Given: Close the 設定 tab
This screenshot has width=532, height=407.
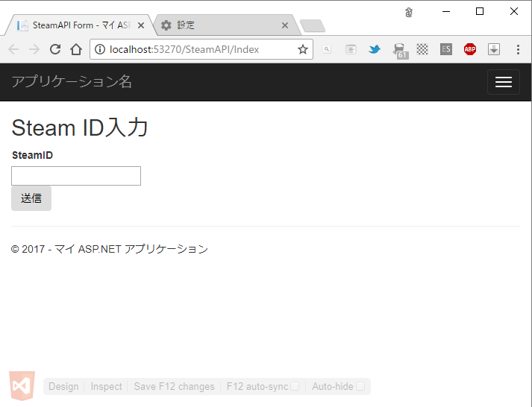Looking at the screenshot, I should [285, 25].
